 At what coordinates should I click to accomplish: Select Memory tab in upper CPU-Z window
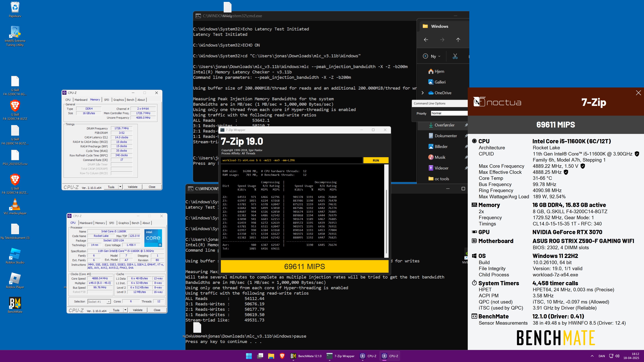click(x=95, y=100)
